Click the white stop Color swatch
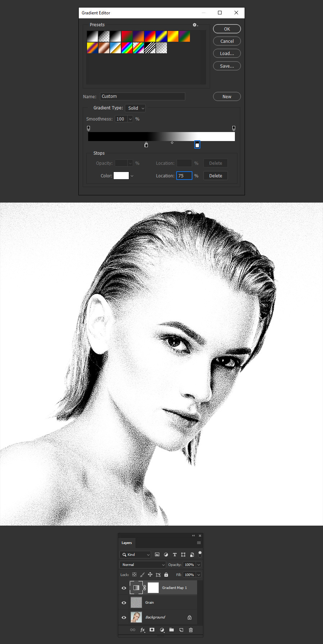 [x=121, y=176]
